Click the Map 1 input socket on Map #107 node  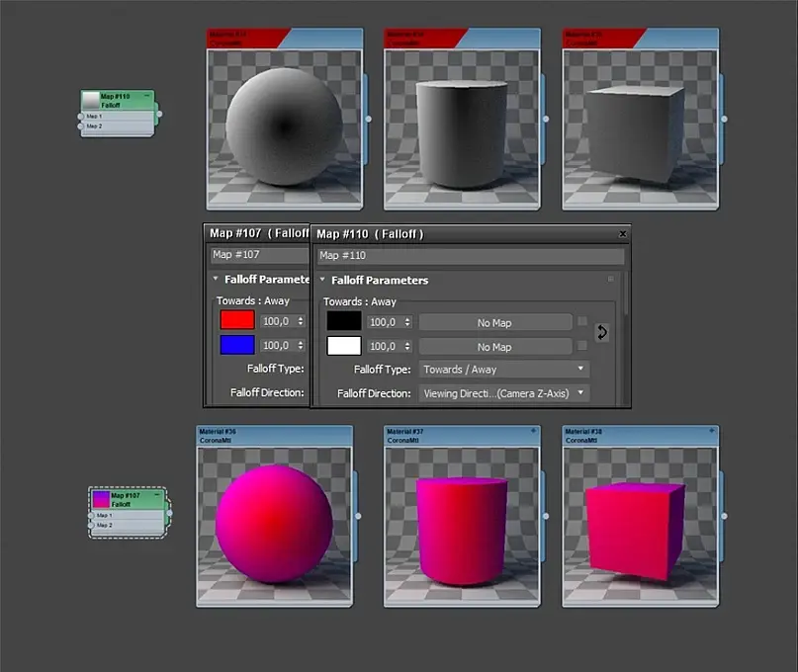[91, 515]
